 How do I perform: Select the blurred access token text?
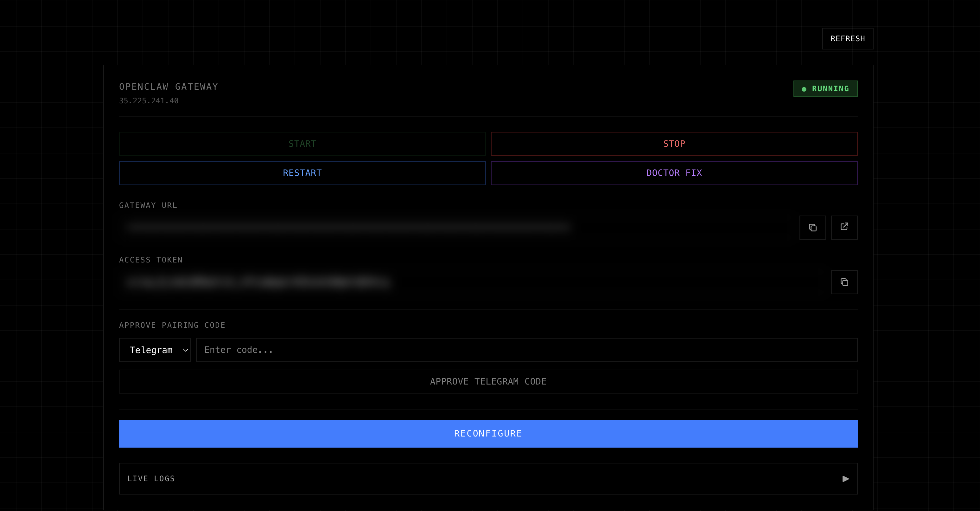tap(258, 282)
